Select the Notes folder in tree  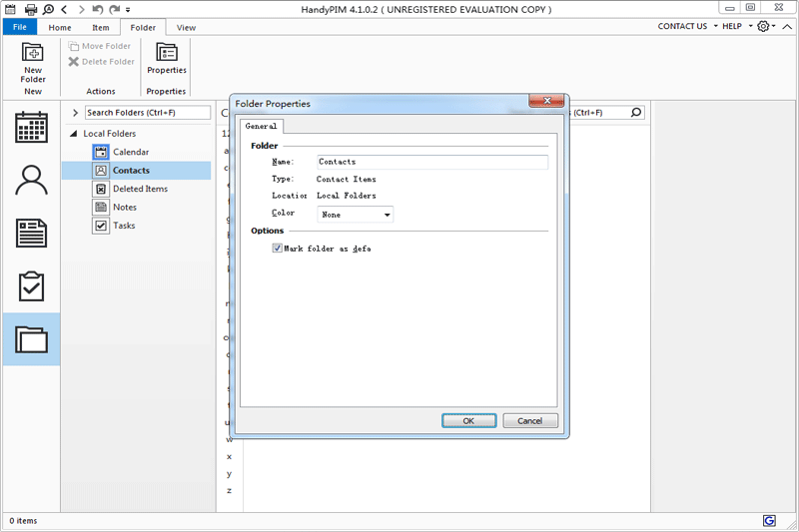tap(125, 207)
